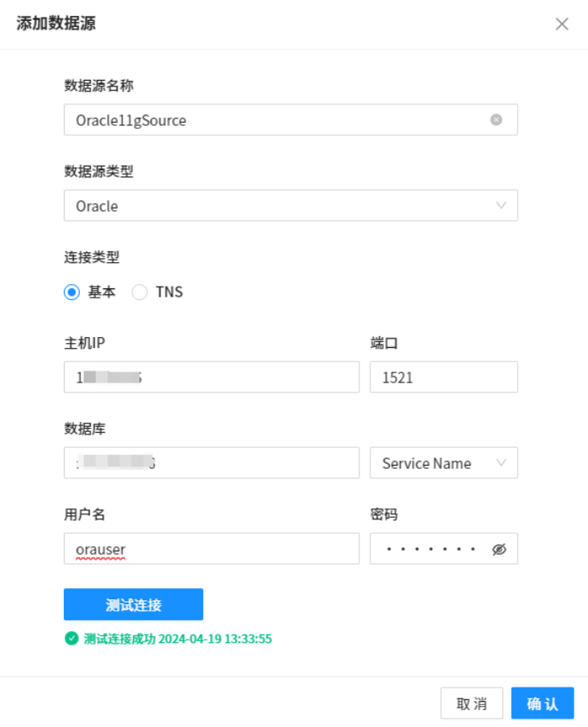Image resolution: width=588 pixels, height=727 pixels.
Task: Open the 数据源类型 combo box showing Oracle
Action: [x=277, y=205]
